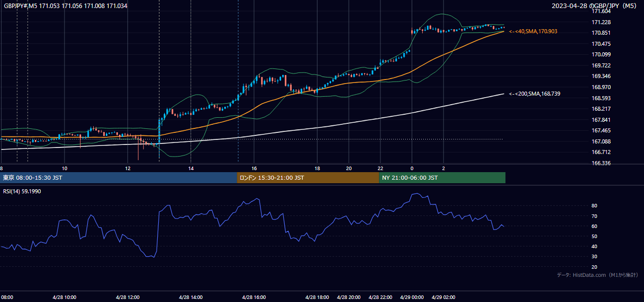The image size is (644, 302).
Task: Click the hour label 12 under price chart
Action: point(127,168)
